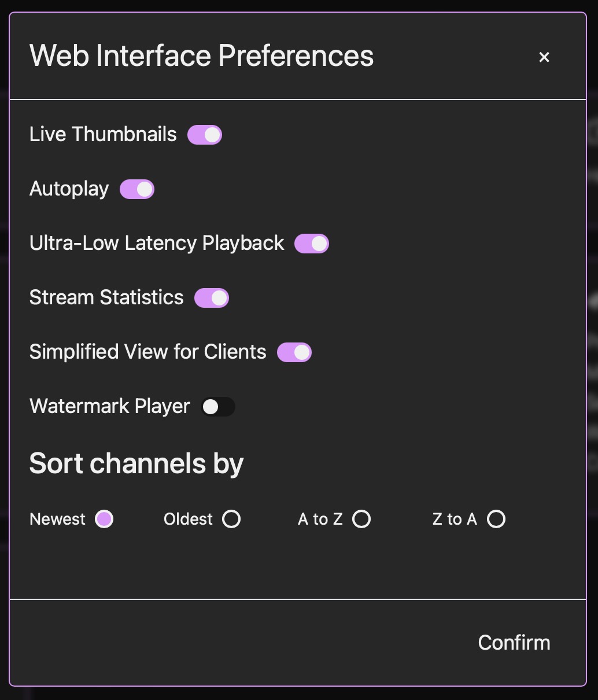Enable the Watermark Player toggle switch

coord(218,407)
